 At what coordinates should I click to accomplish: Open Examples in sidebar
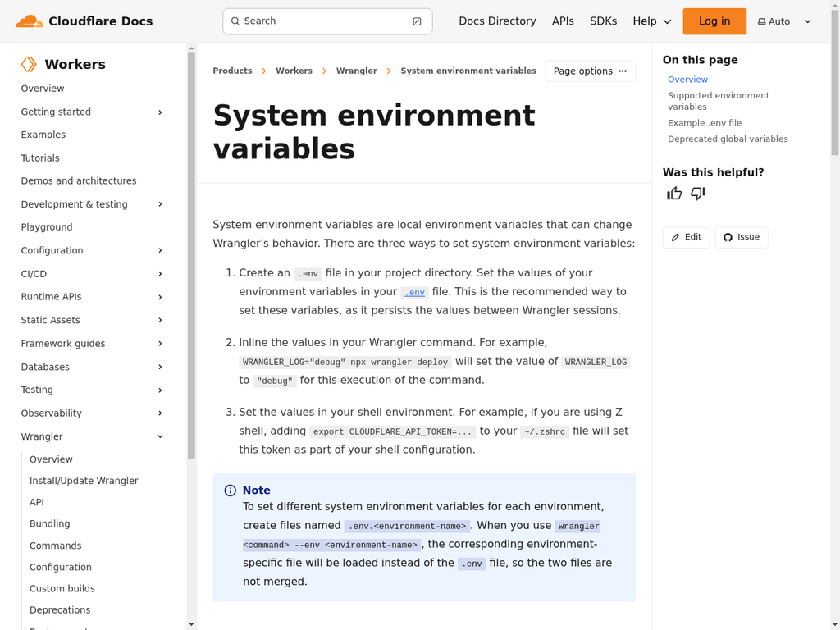43,135
